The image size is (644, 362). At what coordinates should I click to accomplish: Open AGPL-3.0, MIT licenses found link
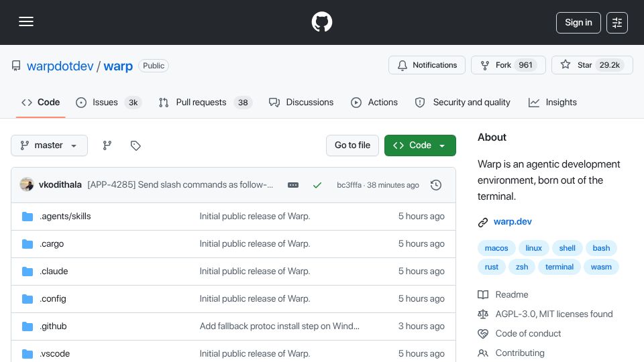(553, 314)
